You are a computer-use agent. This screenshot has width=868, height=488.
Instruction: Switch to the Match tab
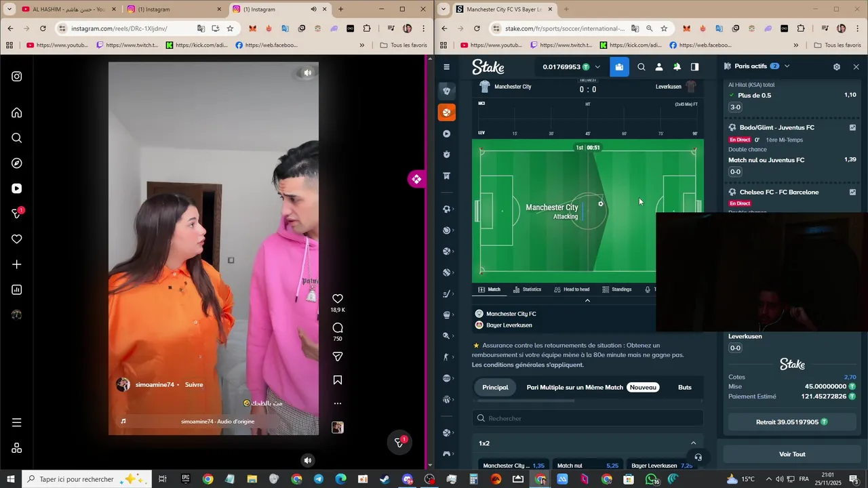coord(489,289)
